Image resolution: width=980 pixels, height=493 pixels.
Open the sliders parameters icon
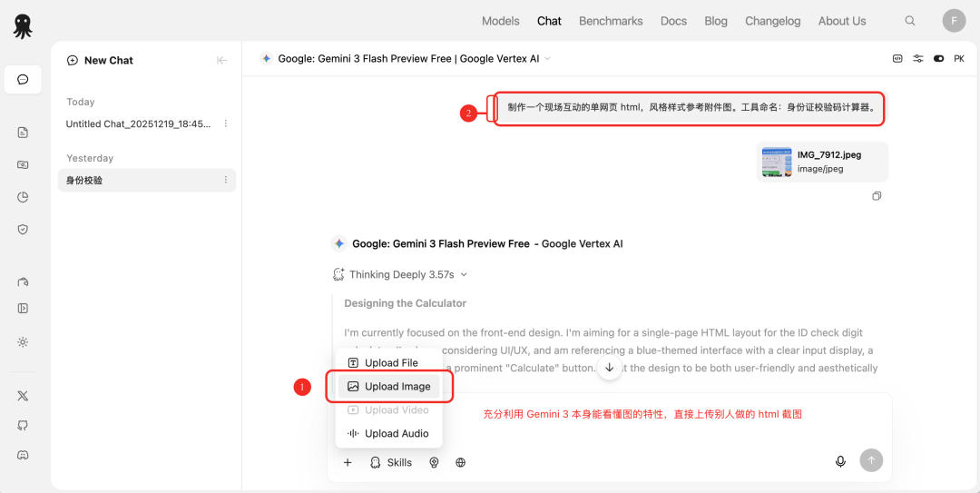tap(917, 58)
